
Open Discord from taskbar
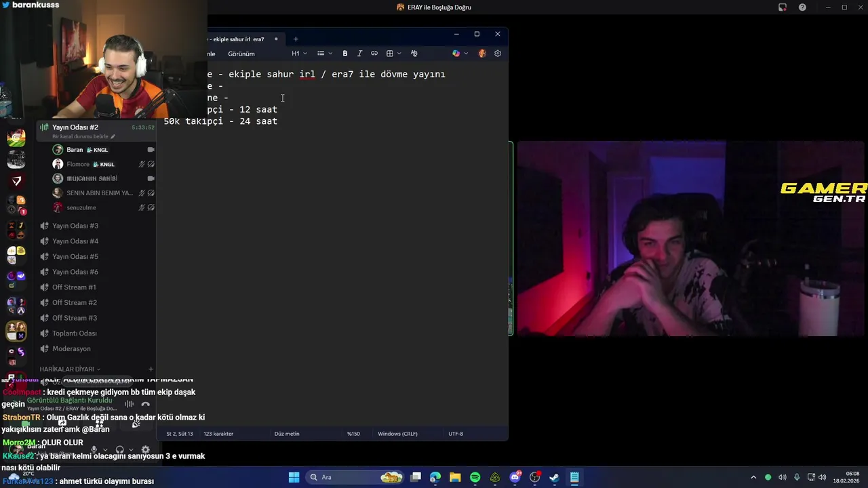(x=515, y=477)
